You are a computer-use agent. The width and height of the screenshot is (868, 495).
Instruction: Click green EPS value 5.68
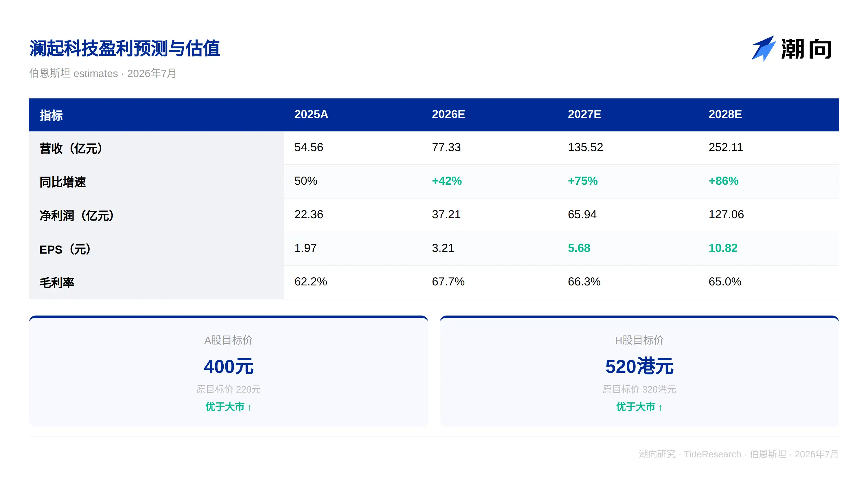579,248
